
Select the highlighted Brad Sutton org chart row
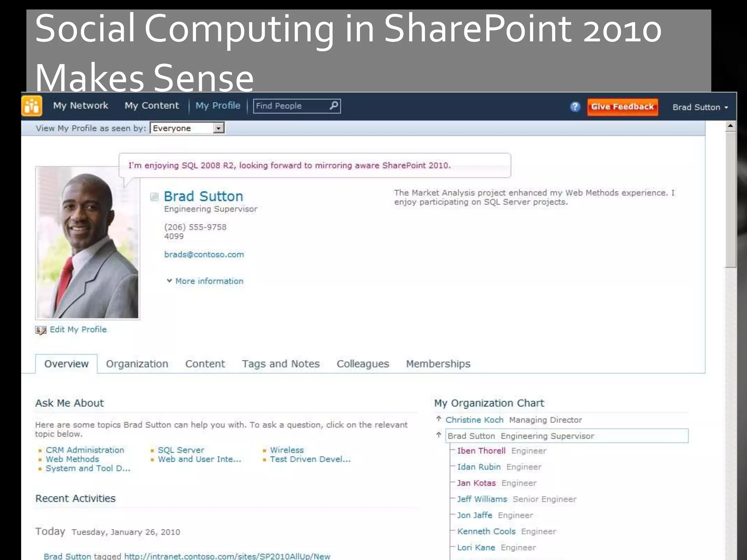(567, 436)
